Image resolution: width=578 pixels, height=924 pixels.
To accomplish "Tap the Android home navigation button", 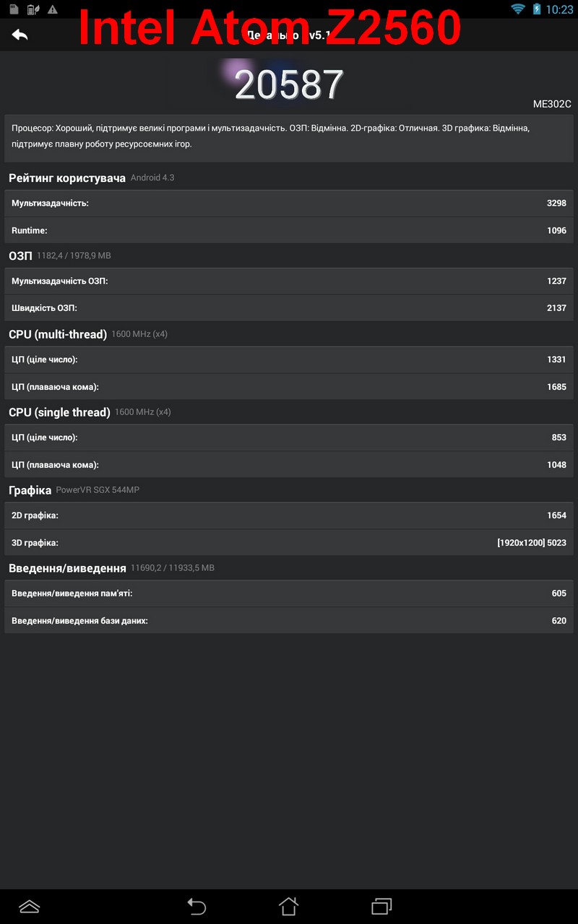I will [289, 906].
